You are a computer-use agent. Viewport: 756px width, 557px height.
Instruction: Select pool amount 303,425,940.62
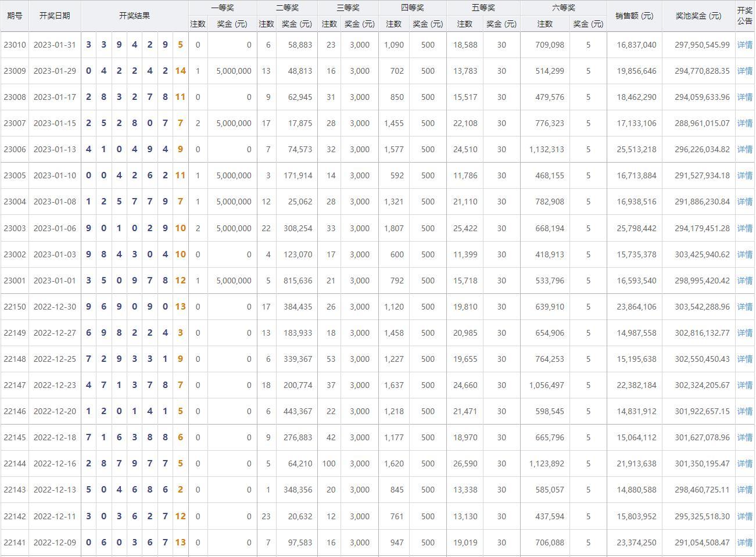pos(702,254)
